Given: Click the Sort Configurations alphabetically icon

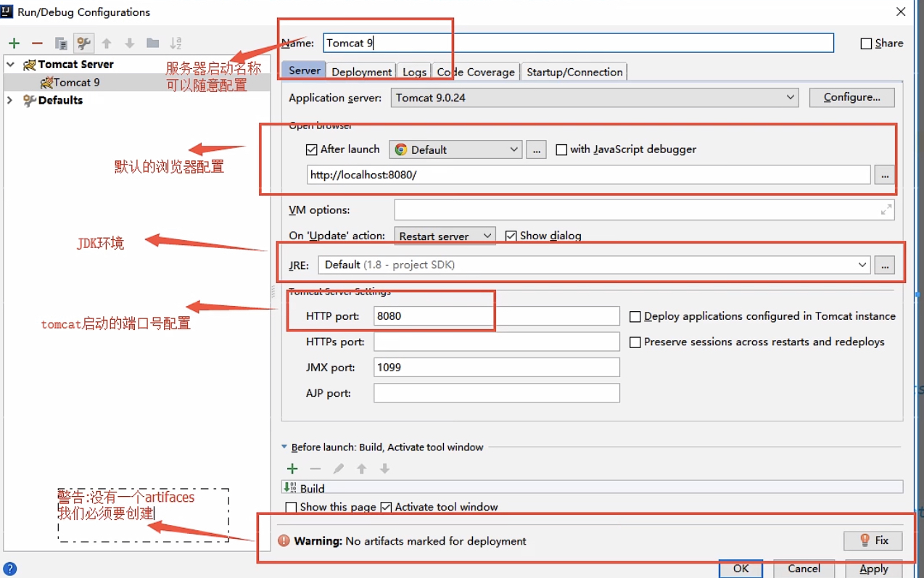Looking at the screenshot, I should pos(176,44).
